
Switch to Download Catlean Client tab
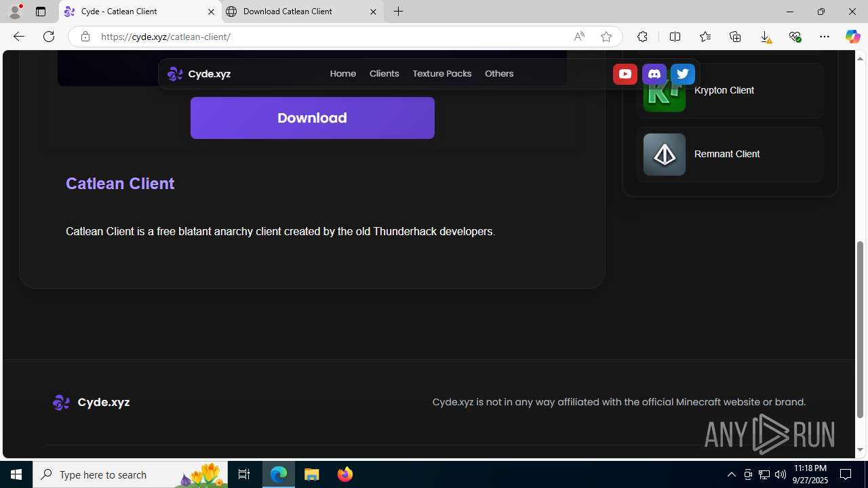302,12
